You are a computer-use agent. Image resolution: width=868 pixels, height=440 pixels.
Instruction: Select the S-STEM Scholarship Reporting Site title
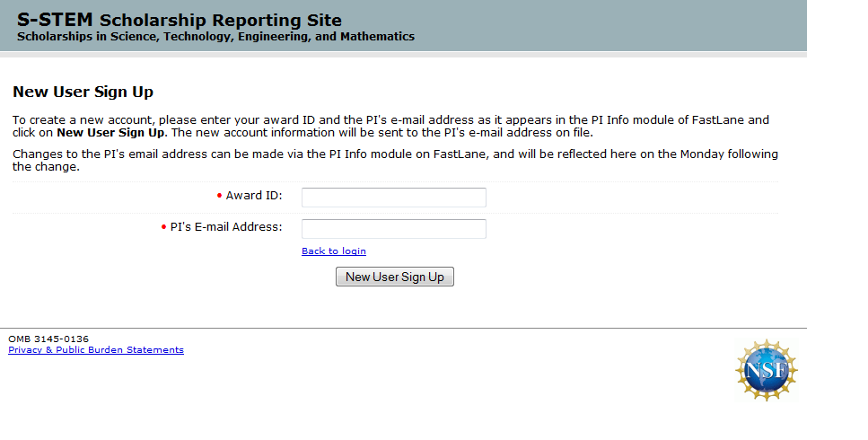coord(180,20)
